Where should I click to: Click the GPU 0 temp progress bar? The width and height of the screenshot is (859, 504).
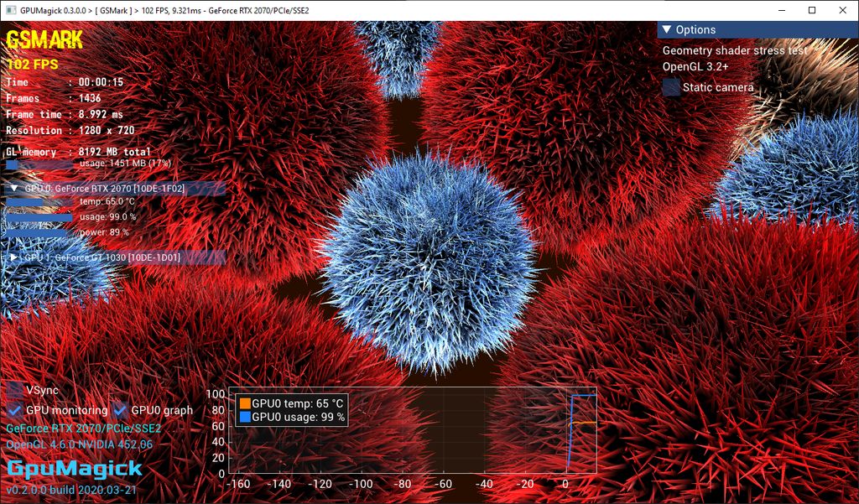pos(39,202)
